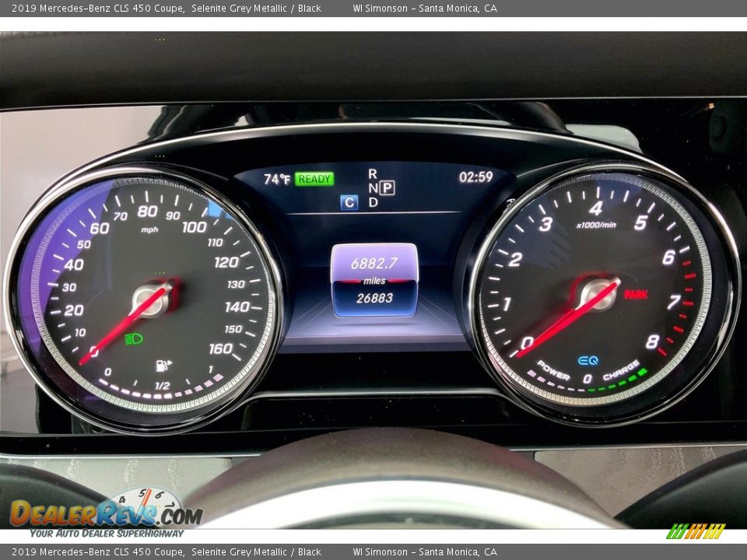The width and height of the screenshot is (747, 560).
Task: Click the red PARK label in tachometer
Action: pyautogui.click(x=636, y=295)
